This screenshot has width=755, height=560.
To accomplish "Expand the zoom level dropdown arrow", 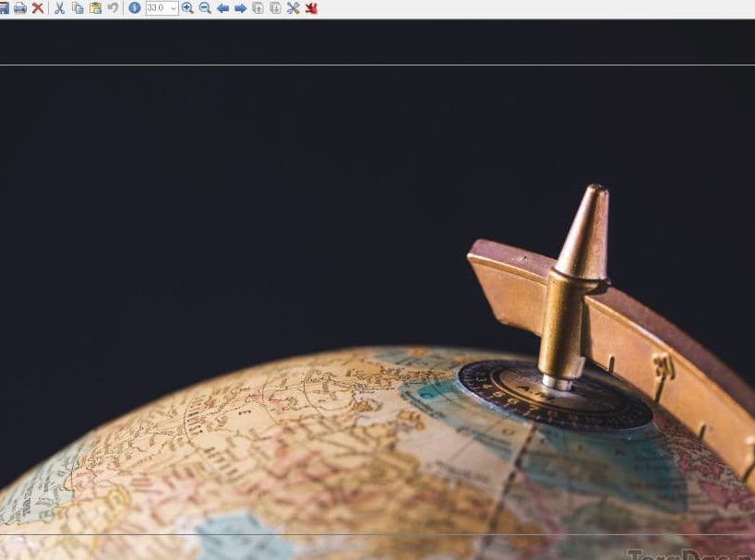I will (x=174, y=8).
